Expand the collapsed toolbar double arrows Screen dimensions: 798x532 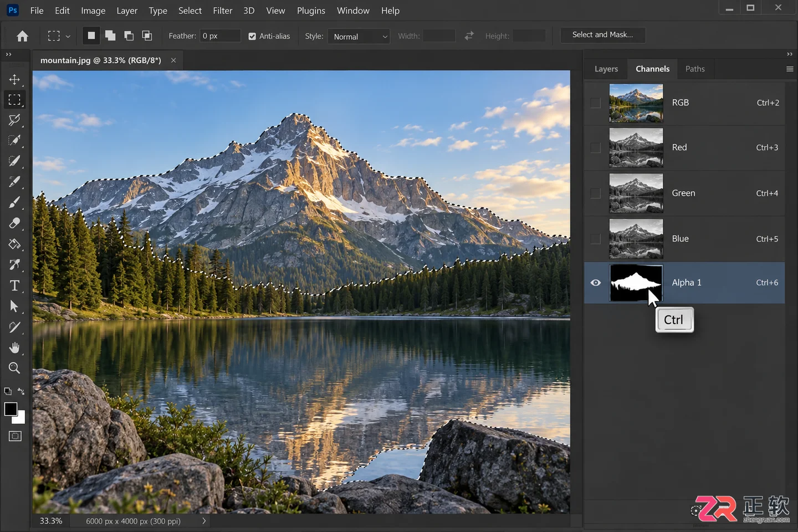(8, 54)
